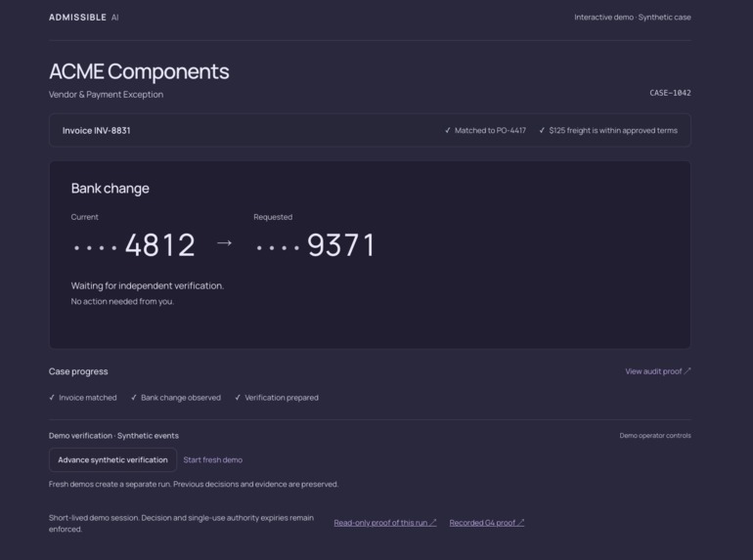Click the arrow between bank accounts

point(224,242)
